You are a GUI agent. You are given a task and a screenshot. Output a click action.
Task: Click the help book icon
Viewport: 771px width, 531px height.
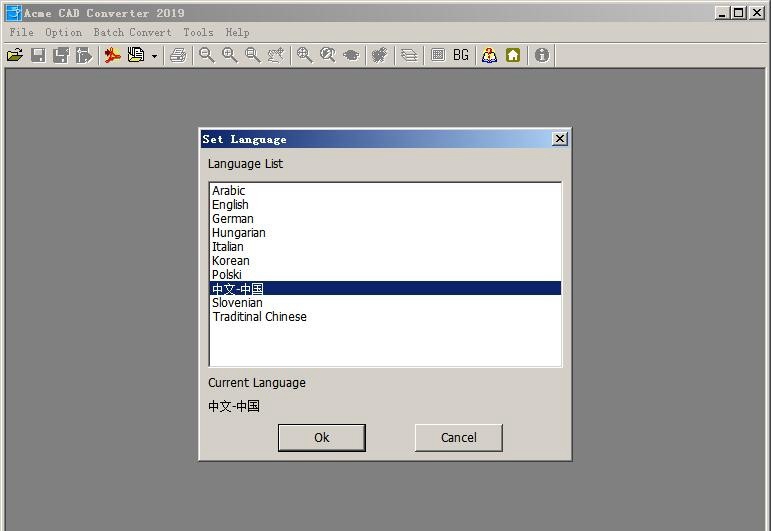pyautogui.click(x=489, y=55)
